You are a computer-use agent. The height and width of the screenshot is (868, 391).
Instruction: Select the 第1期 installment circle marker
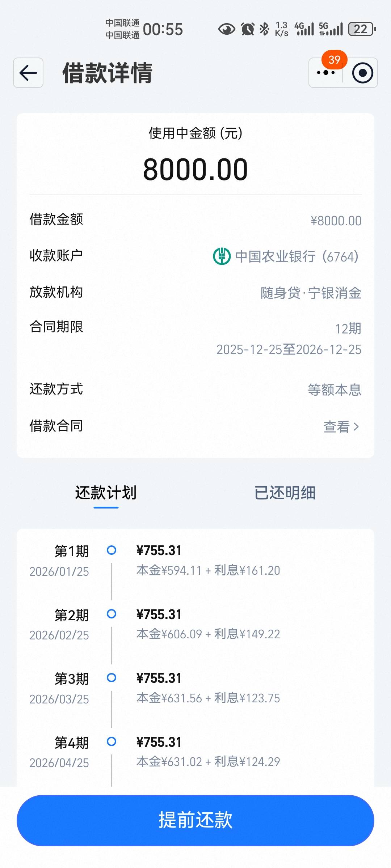(x=112, y=550)
